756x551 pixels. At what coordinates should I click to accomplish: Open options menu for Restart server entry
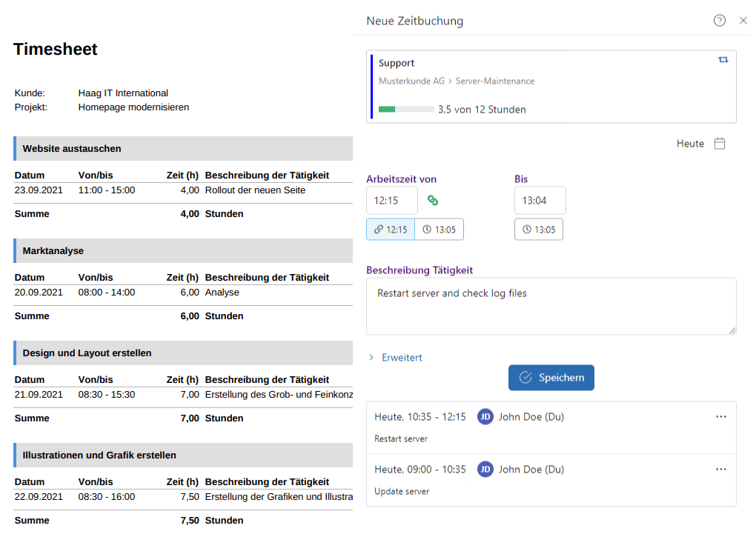[x=721, y=417]
